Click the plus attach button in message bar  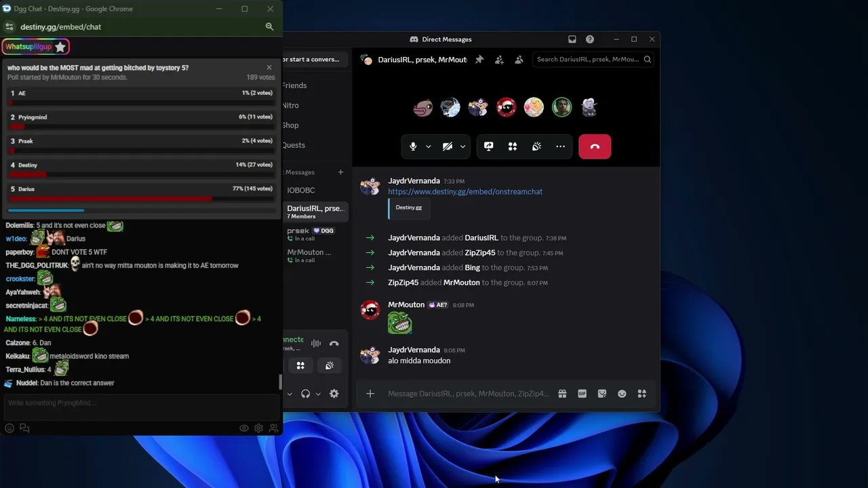tap(370, 394)
